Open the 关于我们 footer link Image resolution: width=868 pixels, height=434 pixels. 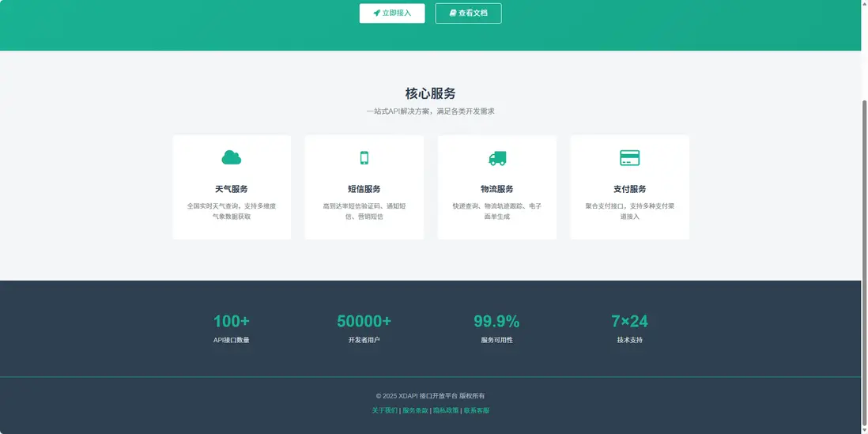click(x=384, y=411)
